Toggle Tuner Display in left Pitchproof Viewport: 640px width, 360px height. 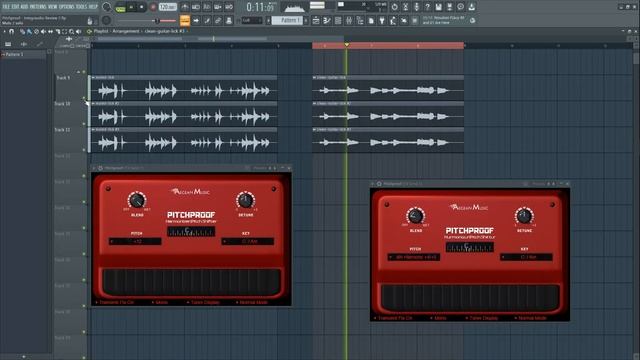coord(203,302)
